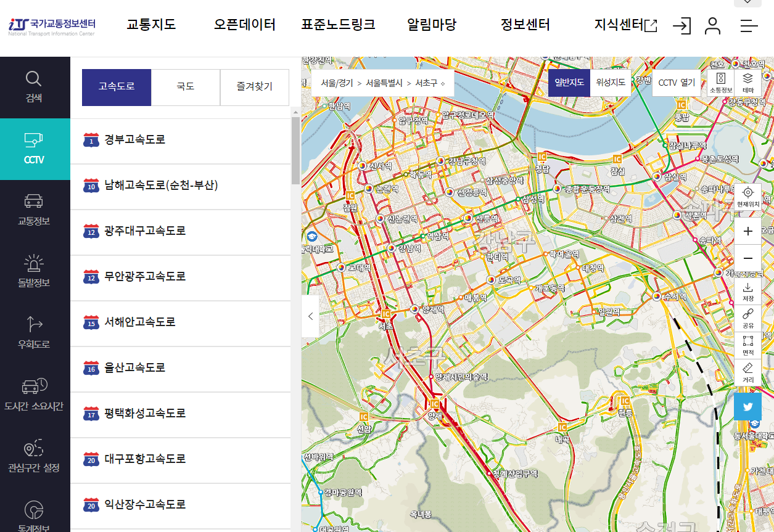774x532 pixels.
Task: Select 익산장수고속도로 in the list
Action: click(181, 505)
